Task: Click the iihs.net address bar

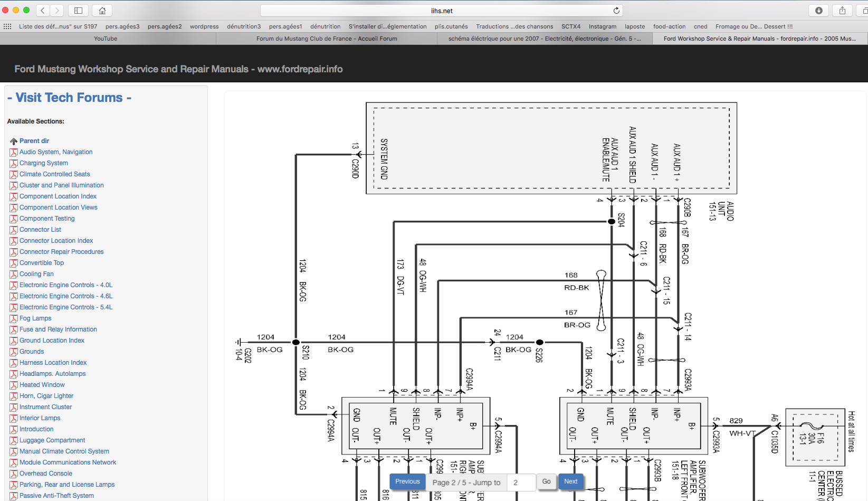Action: (x=441, y=11)
